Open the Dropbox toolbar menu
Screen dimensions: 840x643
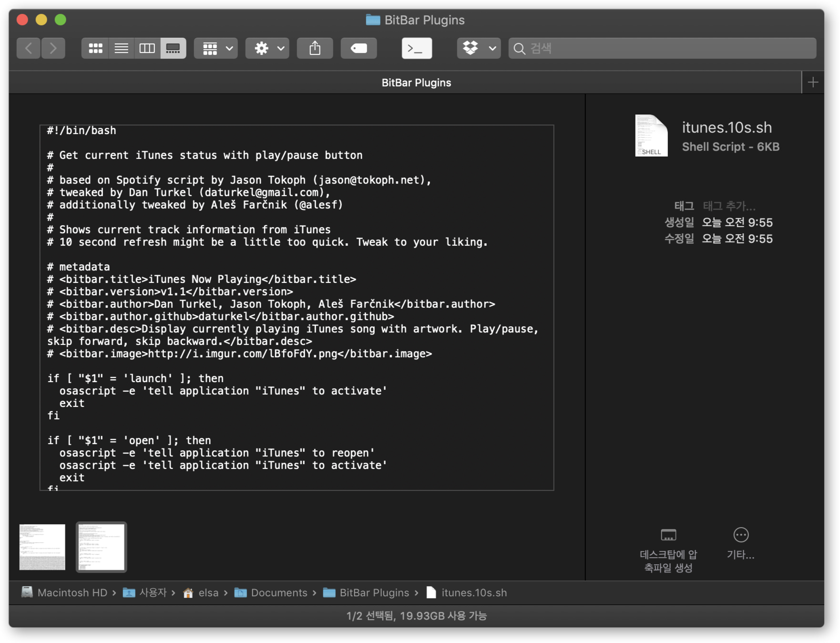coord(479,48)
